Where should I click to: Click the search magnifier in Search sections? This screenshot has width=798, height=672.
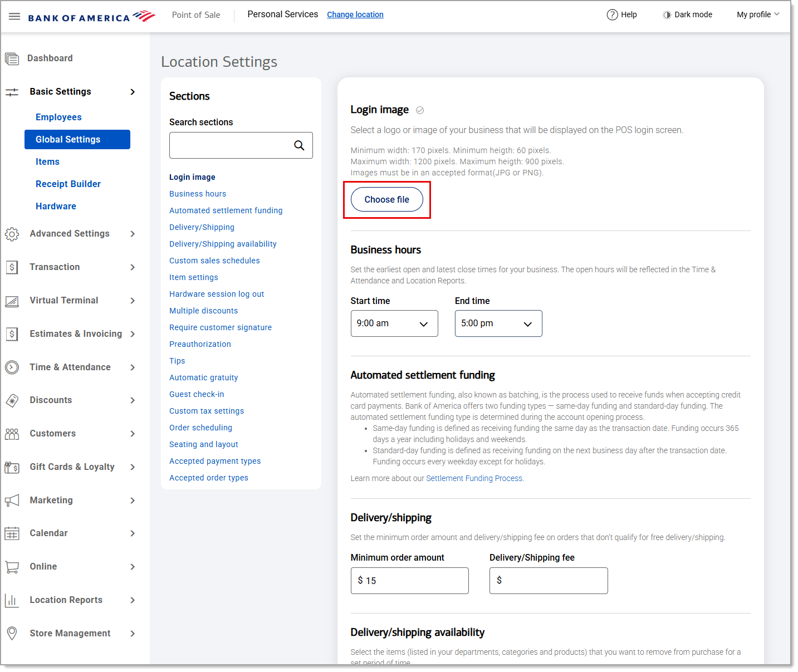tap(299, 145)
